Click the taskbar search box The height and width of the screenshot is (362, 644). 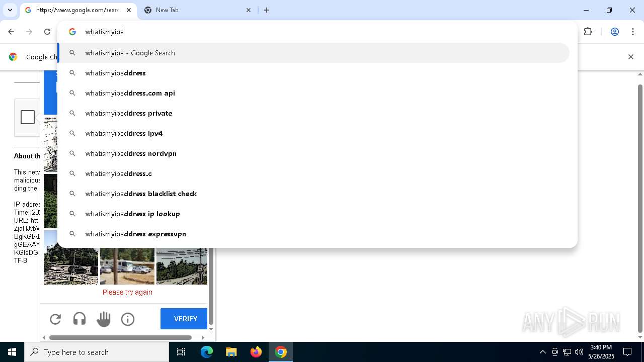[97, 352]
